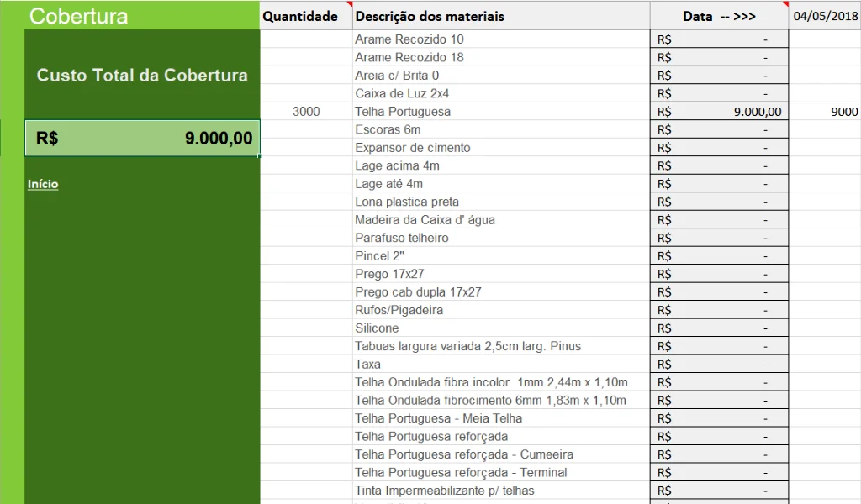The image size is (861, 504).
Task: Click the Descrição dos materiais header
Action: point(501,16)
